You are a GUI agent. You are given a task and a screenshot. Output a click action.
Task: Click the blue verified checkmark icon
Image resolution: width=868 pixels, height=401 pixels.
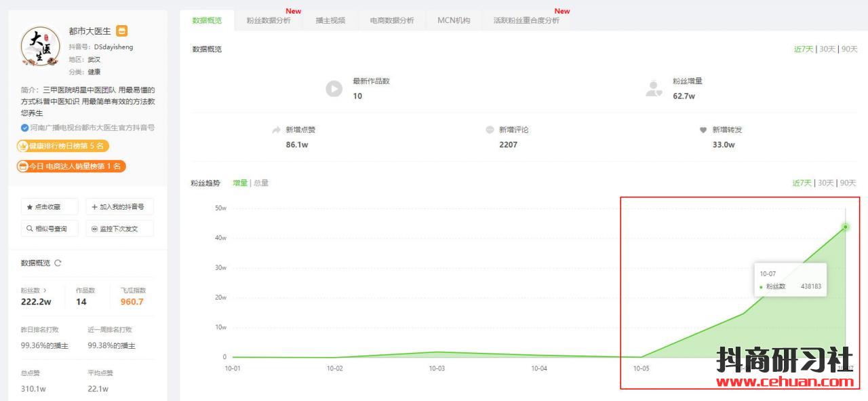tap(24, 128)
